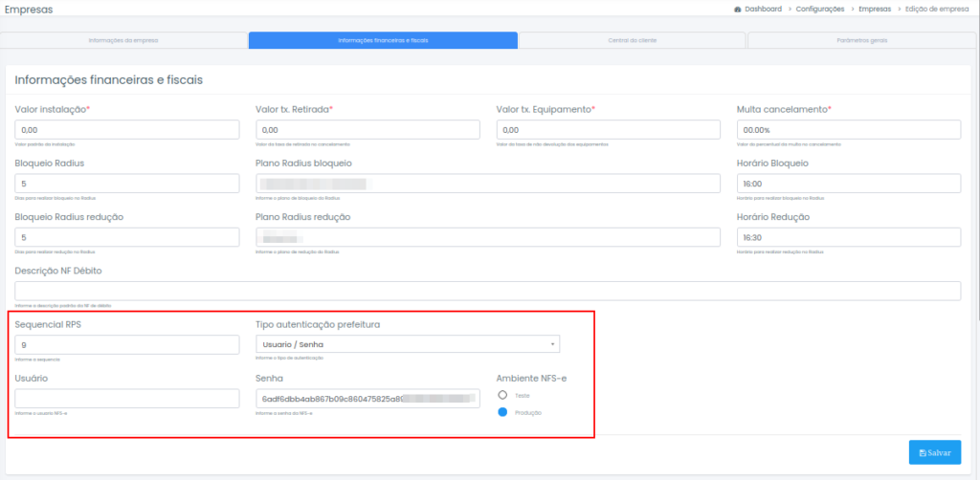Select the Teste environment radio button
The height and width of the screenshot is (480, 980).
coord(502,394)
